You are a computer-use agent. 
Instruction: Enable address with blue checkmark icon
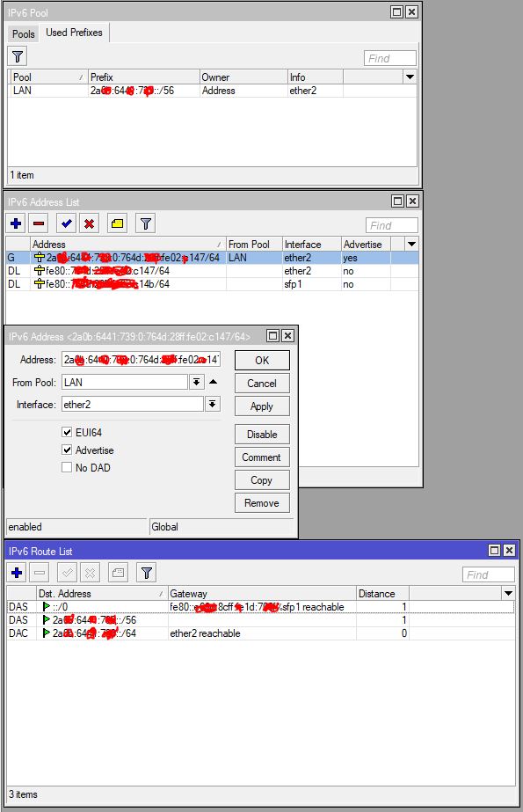pyautogui.click(x=66, y=223)
